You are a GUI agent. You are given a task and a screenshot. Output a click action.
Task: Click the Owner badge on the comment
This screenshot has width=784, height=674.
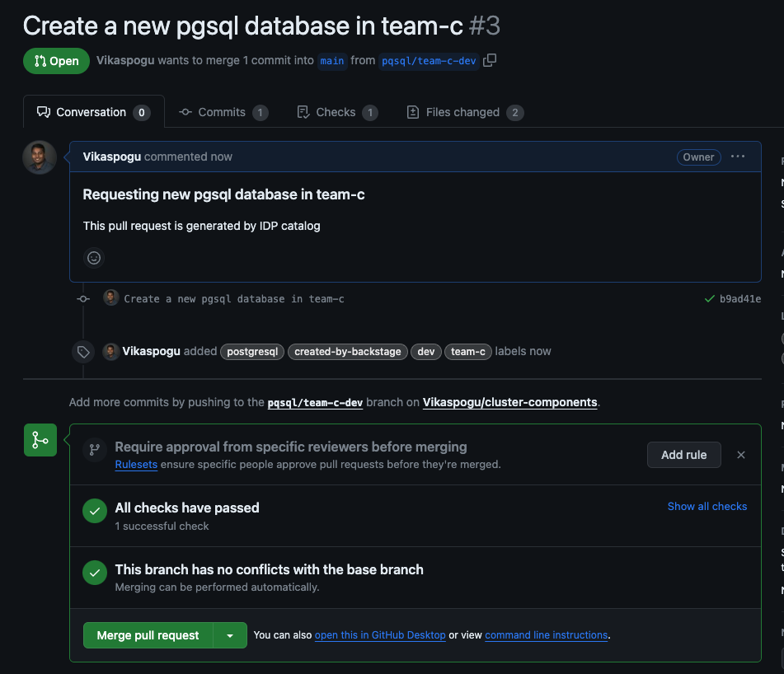[698, 157]
